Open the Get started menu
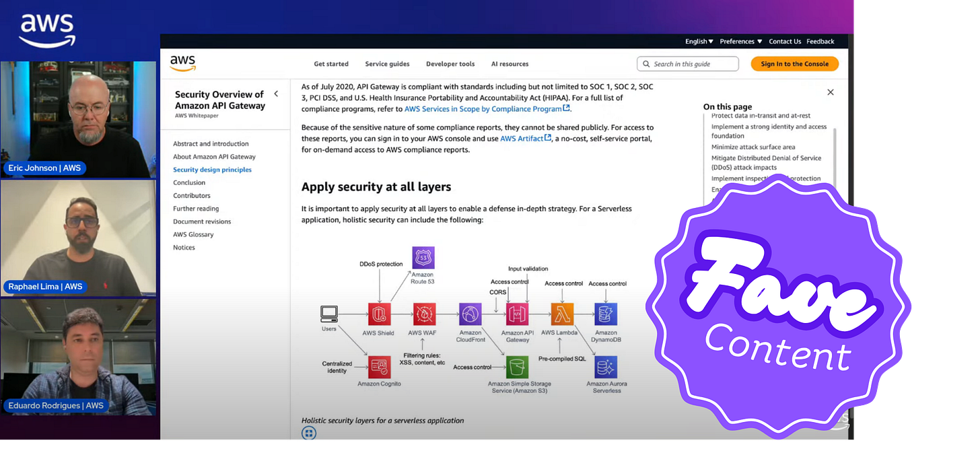This screenshot has height=455, width=980. [331, 64]
